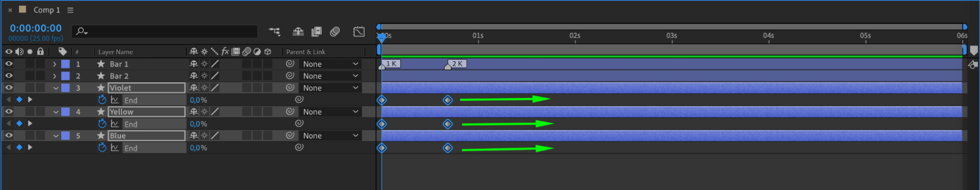The image size is (980, 190).
Task: Collapse the Blue layer properties
Action: pyautogui.click(x=56, y=136)
